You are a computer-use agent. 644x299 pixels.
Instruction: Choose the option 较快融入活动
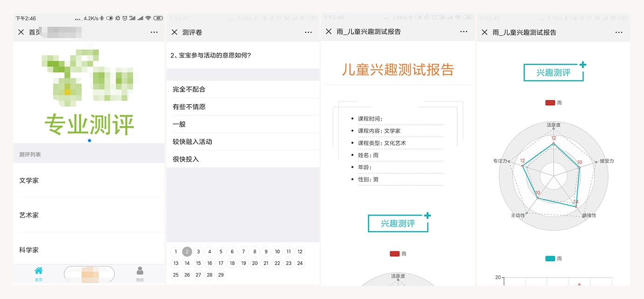192,142
